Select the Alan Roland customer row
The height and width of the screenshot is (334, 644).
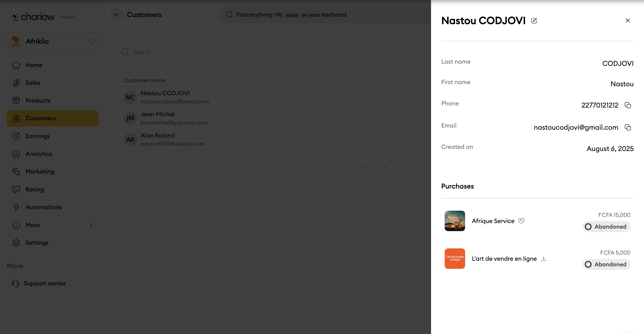pyautogui.click(x=274, y=140)
